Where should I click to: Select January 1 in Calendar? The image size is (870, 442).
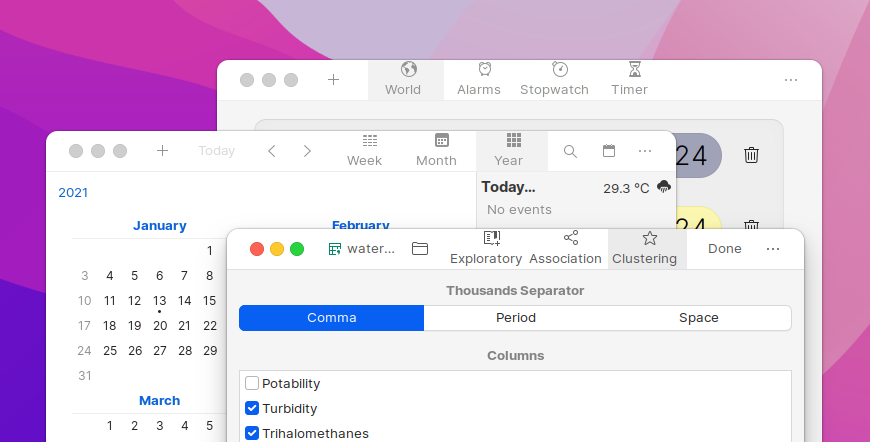tap(209, 251)
